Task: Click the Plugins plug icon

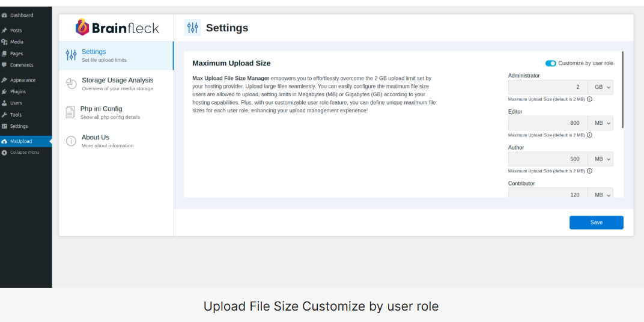Action: [x=4, y=91]
